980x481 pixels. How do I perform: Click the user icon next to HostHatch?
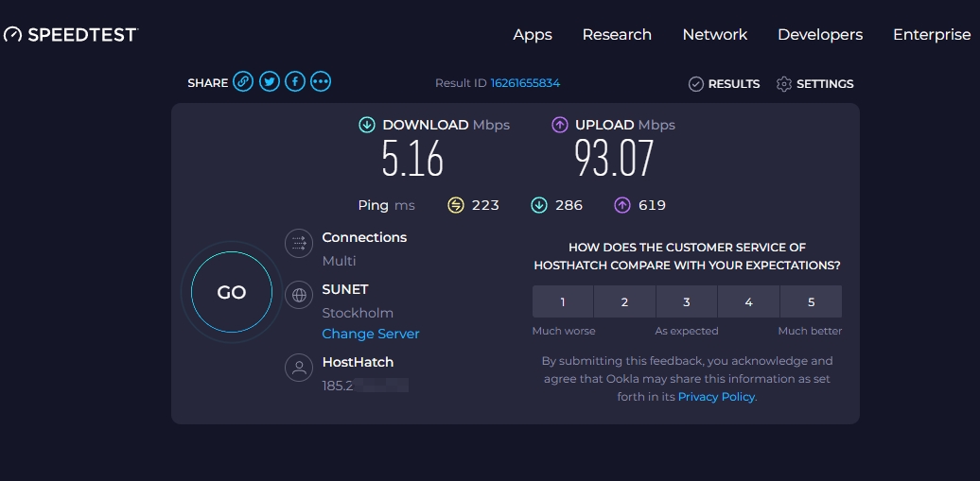[x=299, y=368]
